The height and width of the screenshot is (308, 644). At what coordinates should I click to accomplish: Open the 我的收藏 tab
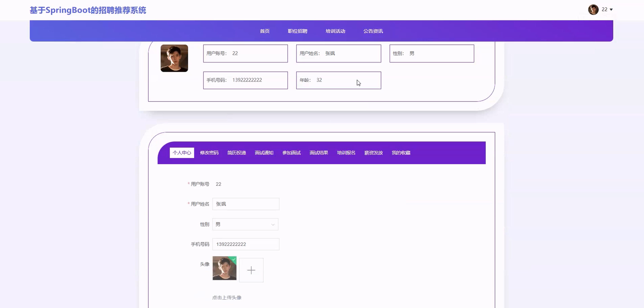[401, 152]
